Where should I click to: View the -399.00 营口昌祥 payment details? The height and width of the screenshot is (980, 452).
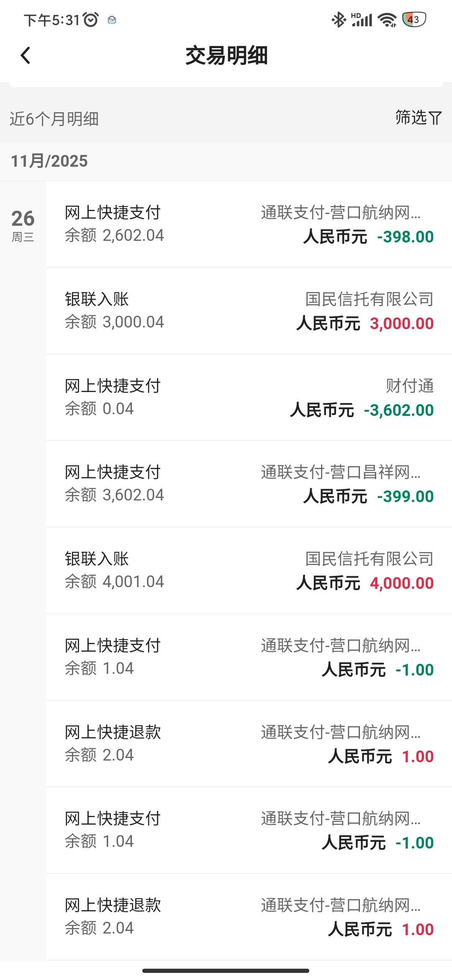249,484
